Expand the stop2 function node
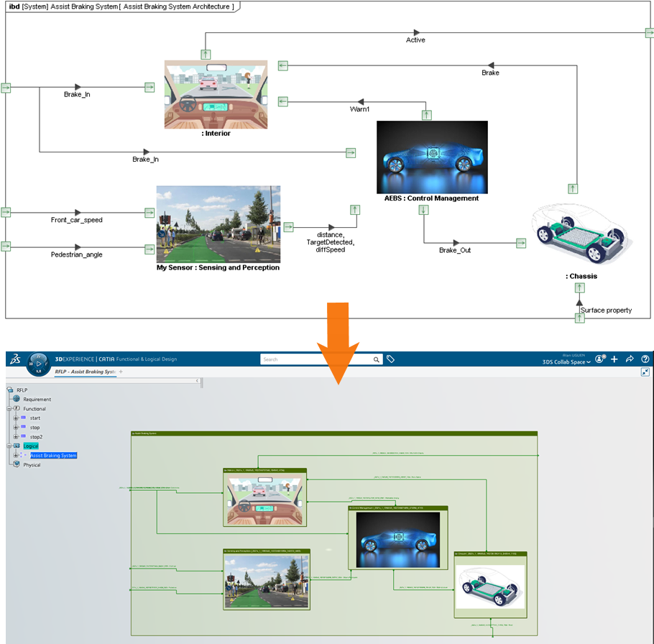This screenshot has width=654, height=644. [x=16, y=437]
